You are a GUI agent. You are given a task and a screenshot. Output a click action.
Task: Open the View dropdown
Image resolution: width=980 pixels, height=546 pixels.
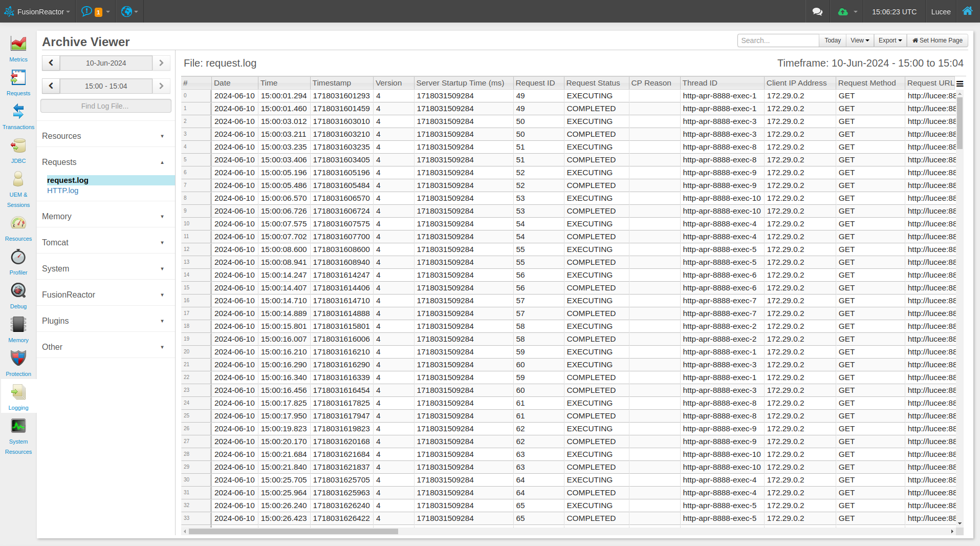tap(860, 40)
